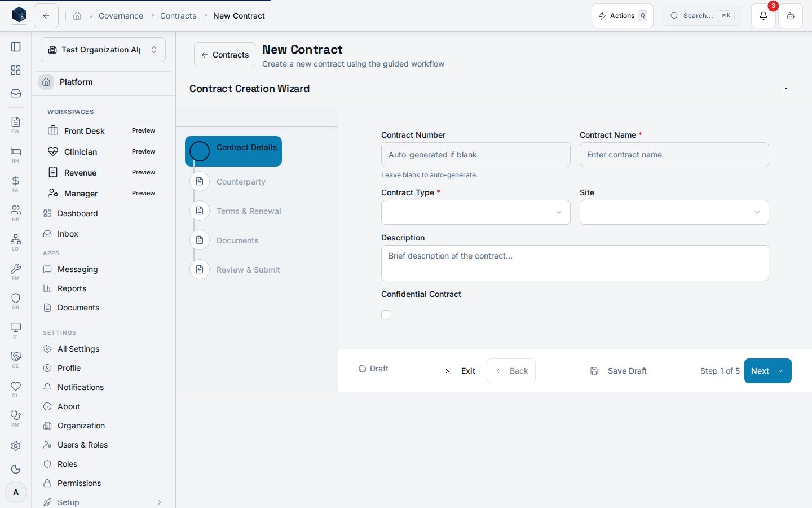Image resolution: width=812 pixels, height=508 pixels.
Task: Open the inbox tray icon in rail
Action: [x=16, y=93]
